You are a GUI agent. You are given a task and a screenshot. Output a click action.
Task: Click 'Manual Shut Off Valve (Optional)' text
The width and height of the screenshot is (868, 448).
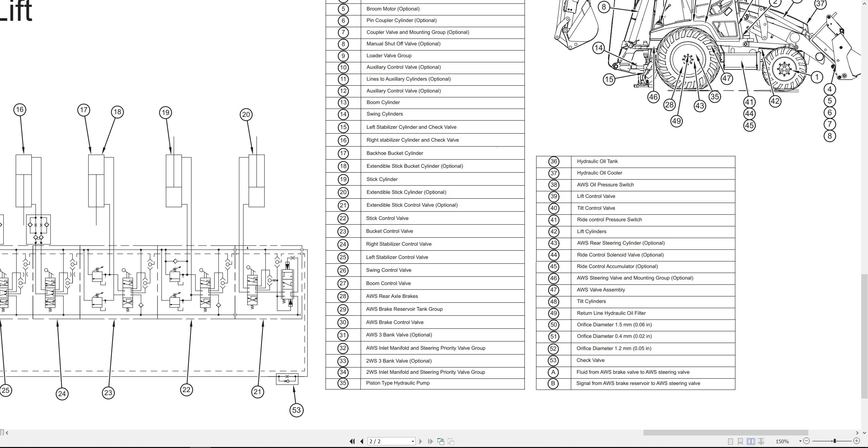[403, 44]
